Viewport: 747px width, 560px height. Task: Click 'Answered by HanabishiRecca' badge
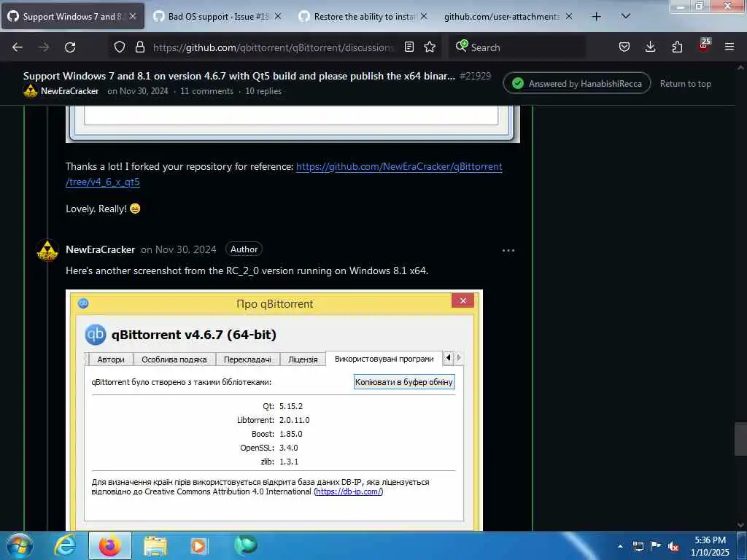coord(577,83)
